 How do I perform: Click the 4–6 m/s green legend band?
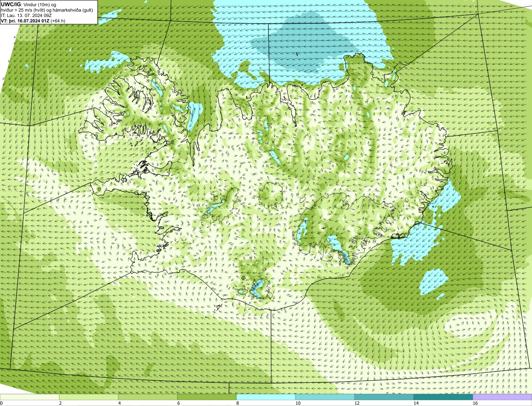148,397
